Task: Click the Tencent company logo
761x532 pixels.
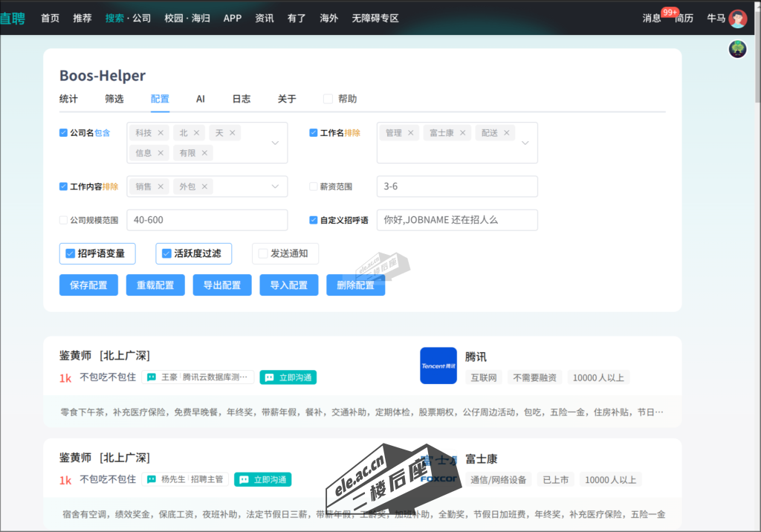Action: 438,366
